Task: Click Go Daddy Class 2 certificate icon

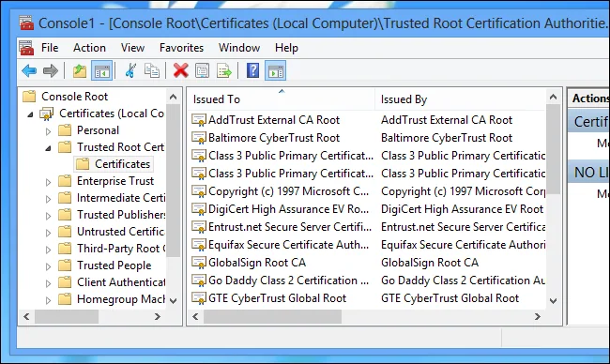Action: (199, 281)
